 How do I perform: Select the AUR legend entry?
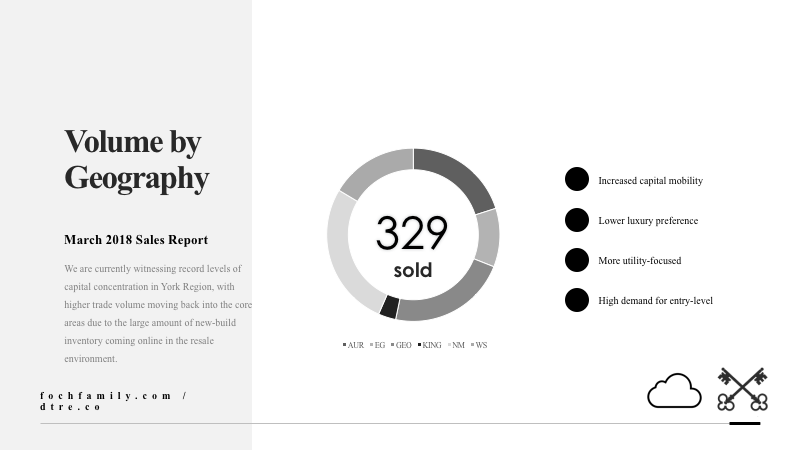pos(354,345)
